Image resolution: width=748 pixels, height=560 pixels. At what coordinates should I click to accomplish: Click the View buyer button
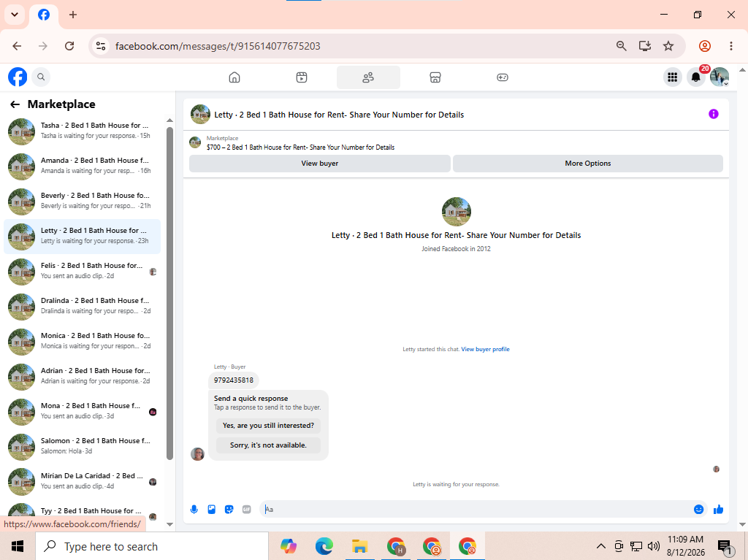(x=320, y=163)
